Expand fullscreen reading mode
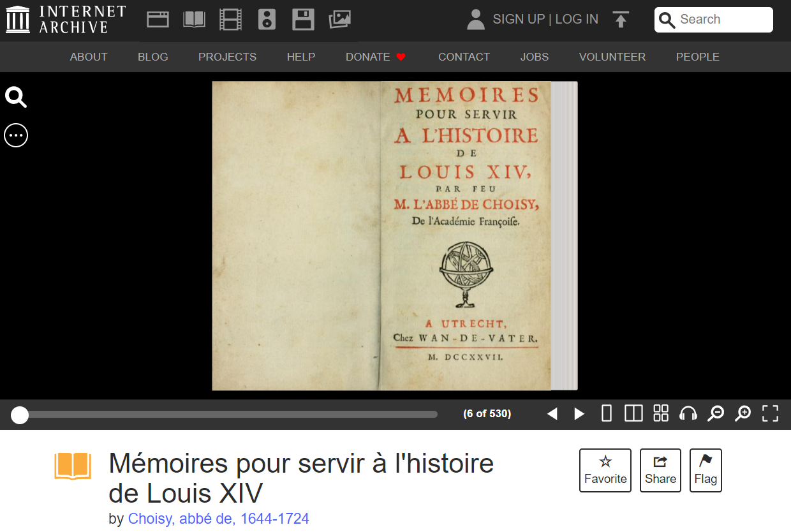This screenshot has width=791, height=532. click(x=769, y=413)
